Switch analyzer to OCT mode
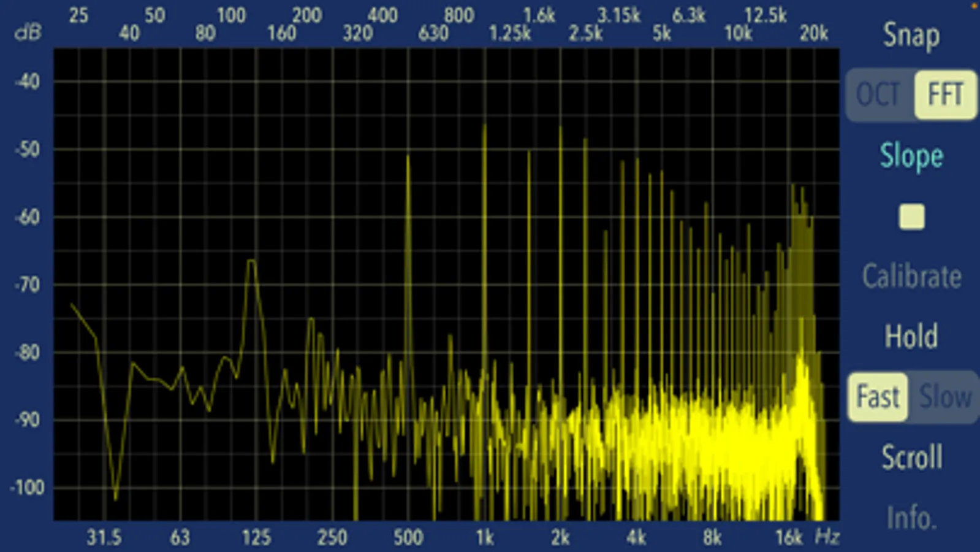Viewport: 980px width, 552px height. tap(878, 95)
